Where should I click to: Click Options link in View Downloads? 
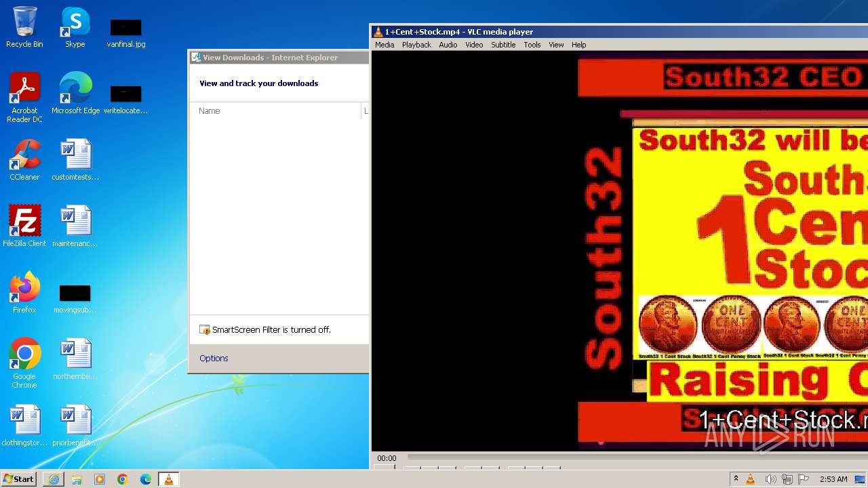pyautogui.click(x=214, y=359)
